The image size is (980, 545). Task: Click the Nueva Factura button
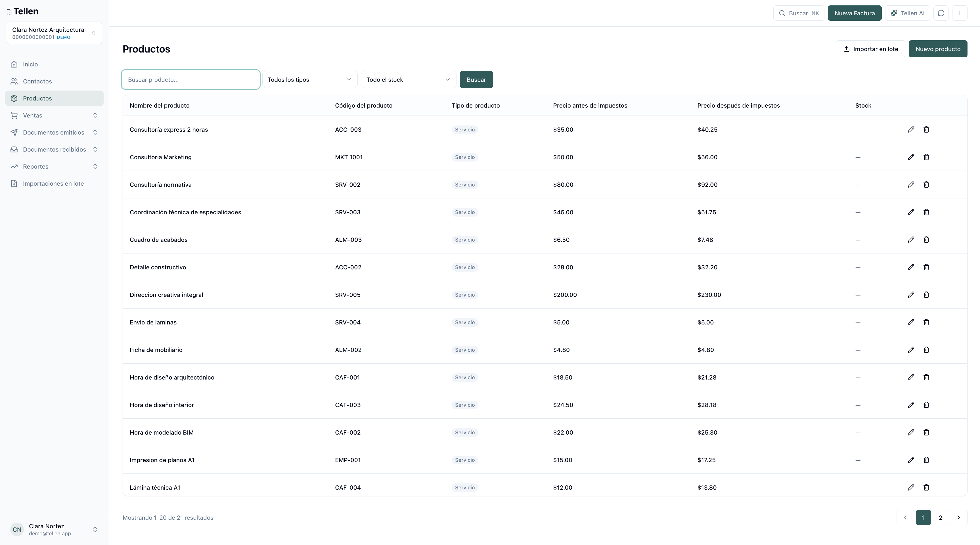pyautogui.click(x=855, y=13)
